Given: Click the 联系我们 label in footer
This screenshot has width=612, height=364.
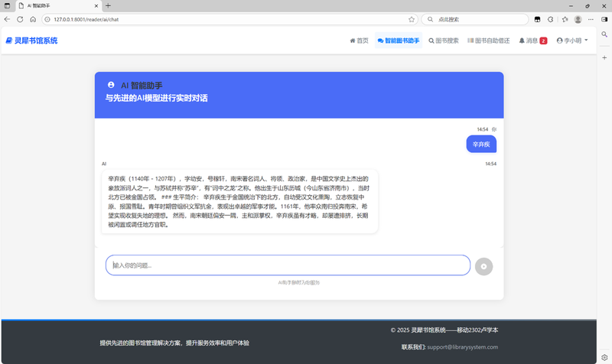Looking at the screenshot, I should coord(414,347).
